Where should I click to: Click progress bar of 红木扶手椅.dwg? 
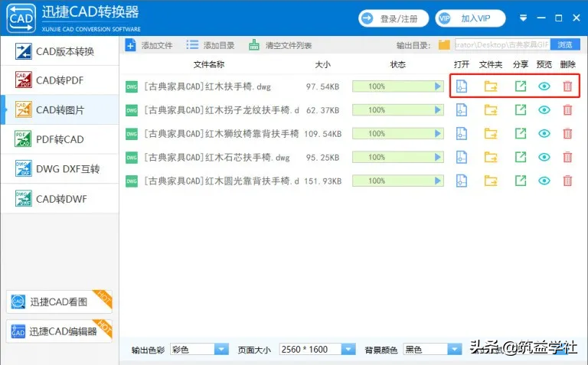398,86
